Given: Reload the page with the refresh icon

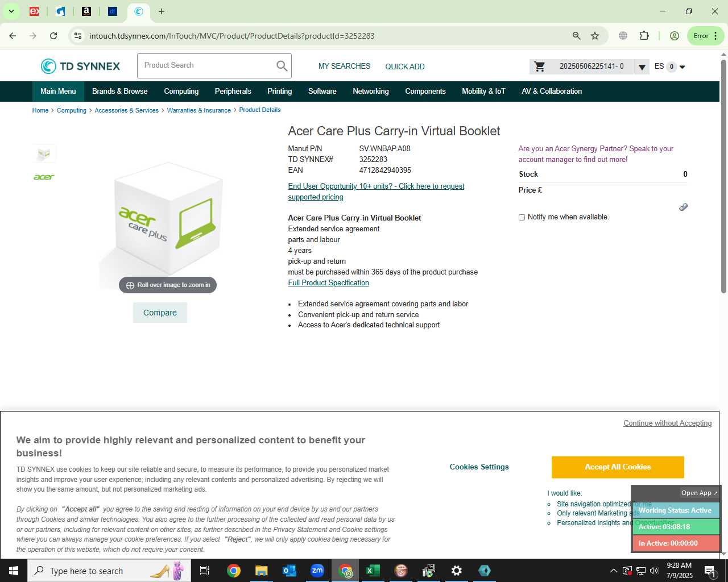Looking at the screenshot, I should [53, 36].
